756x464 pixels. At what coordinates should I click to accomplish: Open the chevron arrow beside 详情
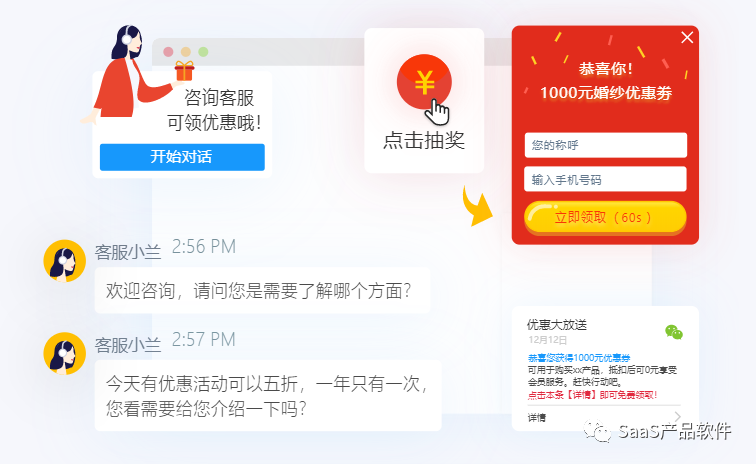tap(677, 416)
